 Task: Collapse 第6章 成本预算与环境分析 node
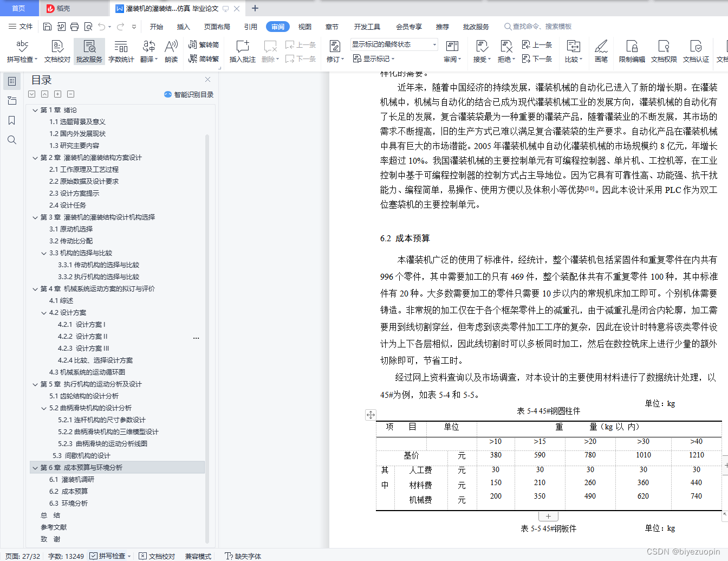click(35, 468)
